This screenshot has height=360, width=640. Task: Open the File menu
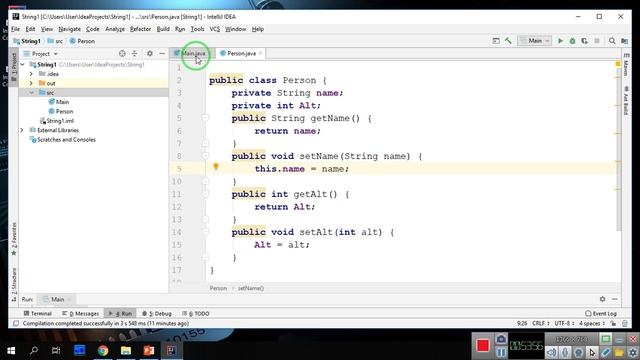click(16, 29)
